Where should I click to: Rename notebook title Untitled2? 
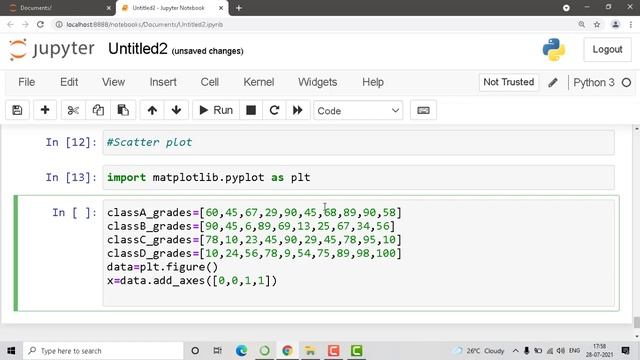(x=138, y=49)
